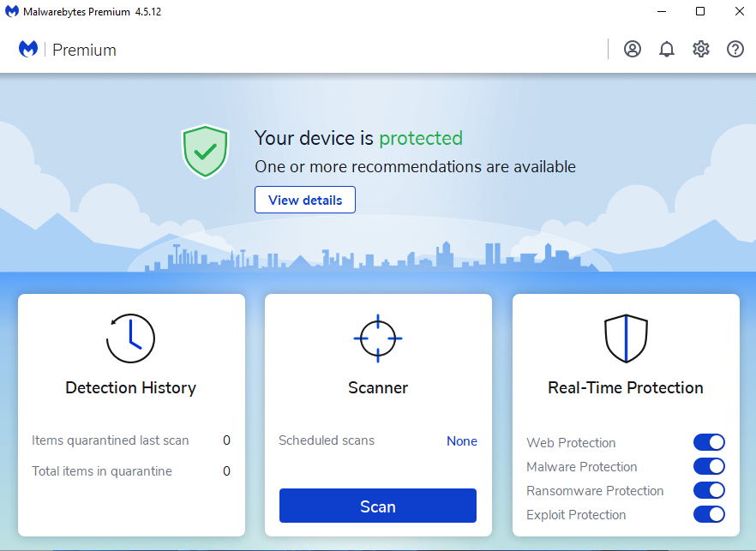
Task: Start a scan with the Scan button
Action: pyautogui.click(x=377, y=506)
